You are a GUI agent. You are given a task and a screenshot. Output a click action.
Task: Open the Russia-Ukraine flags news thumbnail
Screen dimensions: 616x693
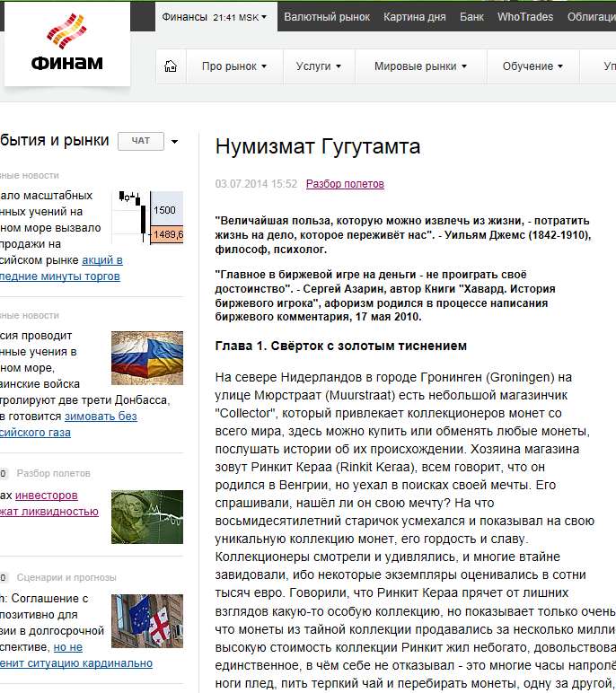[x=147, y=353]
